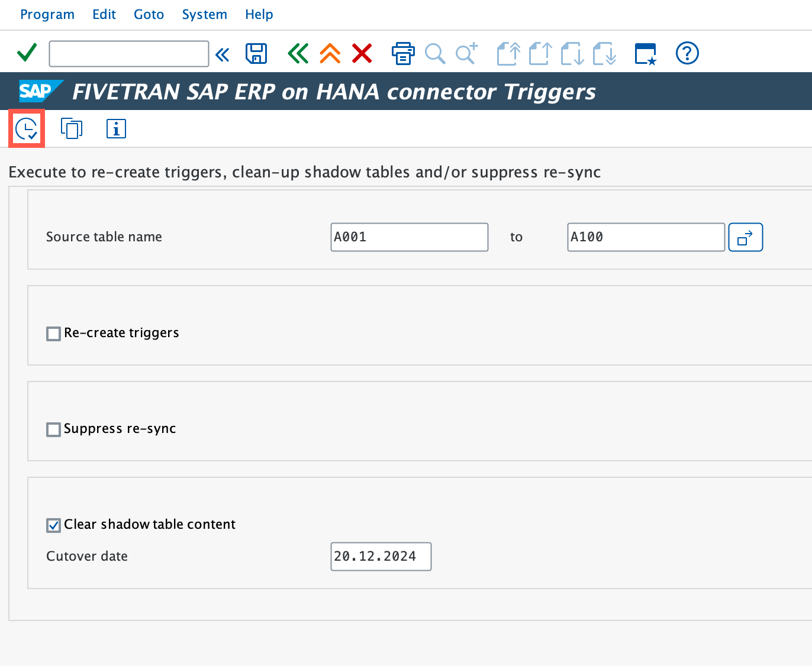Click the green Back double-arrow icon
The height and width of the screenshot is (666, 812).
(298, 53)
